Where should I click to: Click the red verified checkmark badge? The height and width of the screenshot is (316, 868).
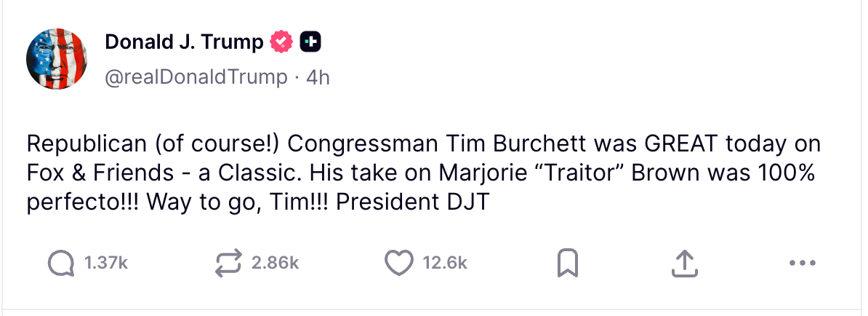pos(280,42)
